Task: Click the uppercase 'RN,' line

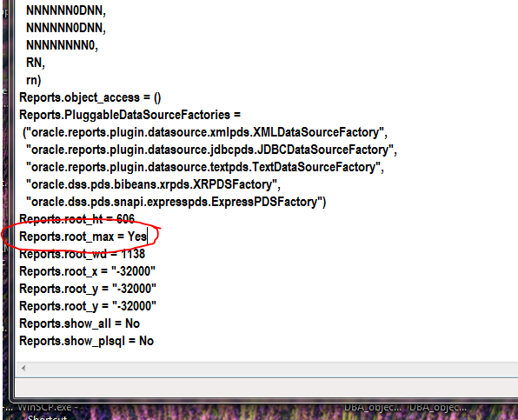Action: click(x=36, y=63)
